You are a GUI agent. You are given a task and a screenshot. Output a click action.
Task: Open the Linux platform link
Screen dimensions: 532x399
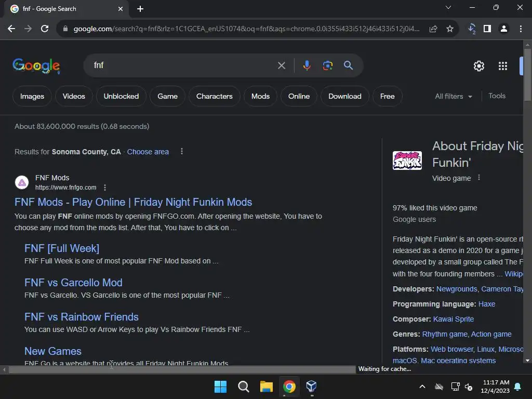(486, 349)
